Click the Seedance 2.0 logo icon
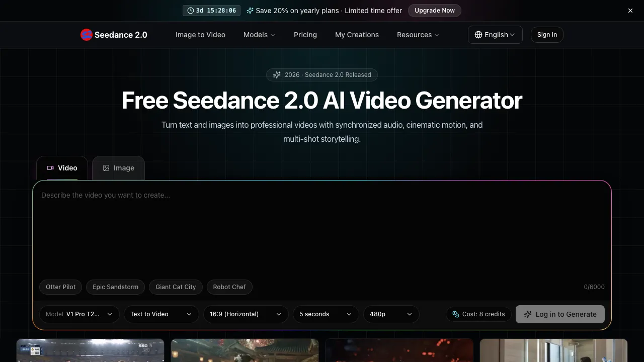The image size is (644, 362). pos(87,35)
